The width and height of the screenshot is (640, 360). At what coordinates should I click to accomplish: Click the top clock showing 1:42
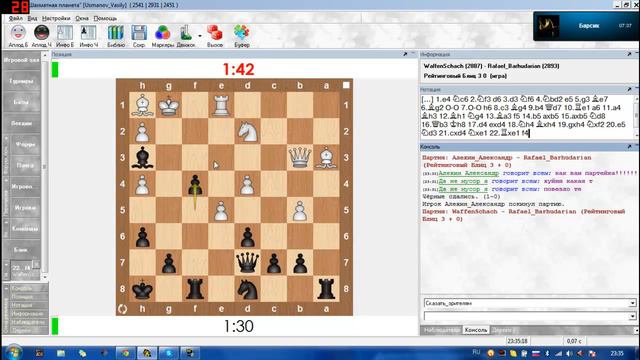tap(238, 69)
